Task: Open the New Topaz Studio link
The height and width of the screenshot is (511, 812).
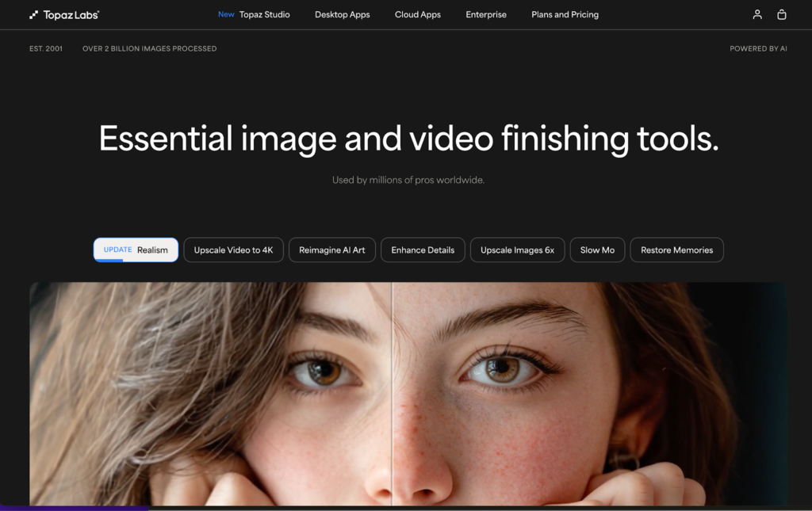Action: 254,14
